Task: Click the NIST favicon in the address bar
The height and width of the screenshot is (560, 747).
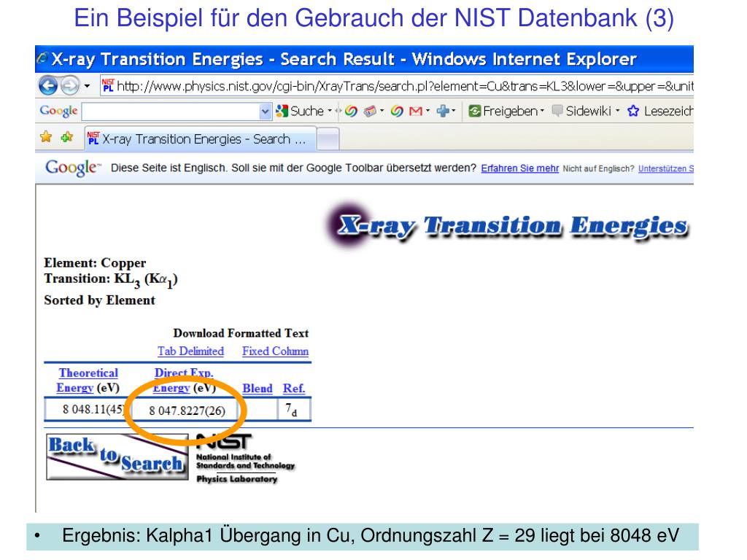Action: (x=108, y=85)
